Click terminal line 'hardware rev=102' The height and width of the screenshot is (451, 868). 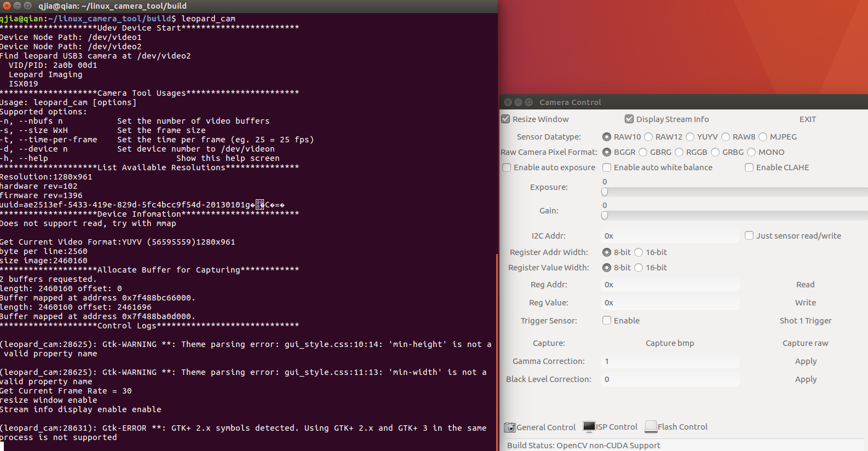39,186
